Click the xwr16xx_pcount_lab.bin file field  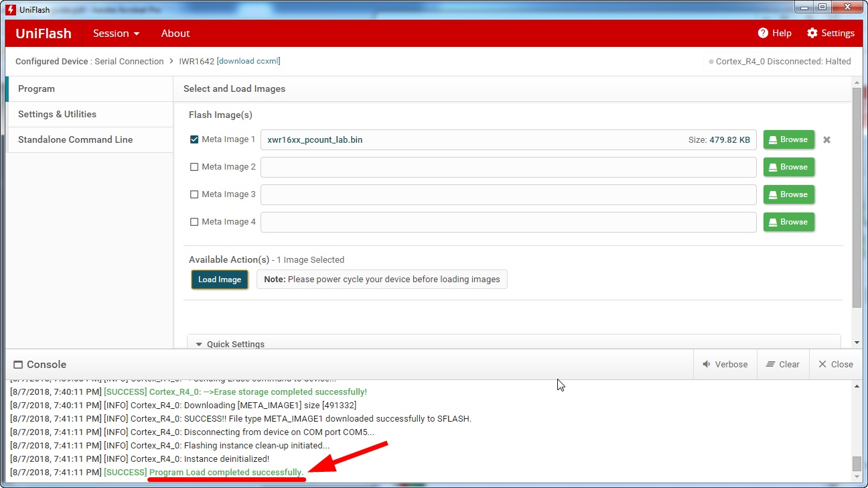pyautogui.click(x=508, y=139)
